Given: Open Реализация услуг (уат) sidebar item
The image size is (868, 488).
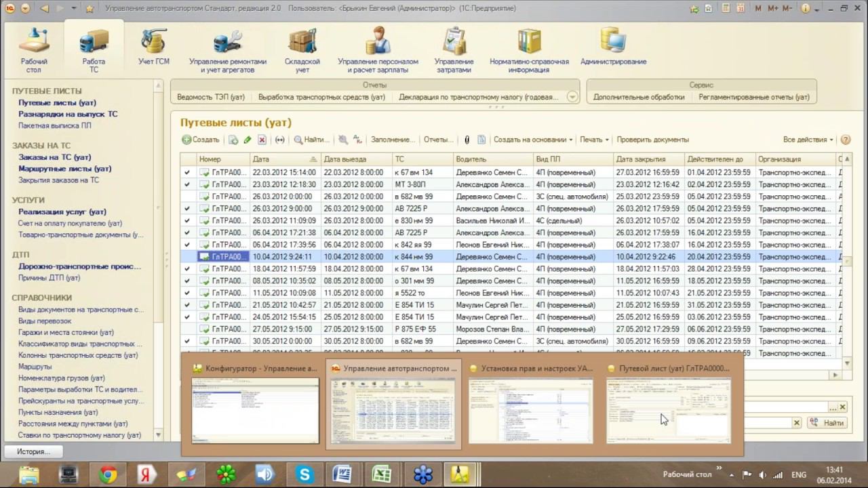Looking at the screenshot, I should point(62,212).
